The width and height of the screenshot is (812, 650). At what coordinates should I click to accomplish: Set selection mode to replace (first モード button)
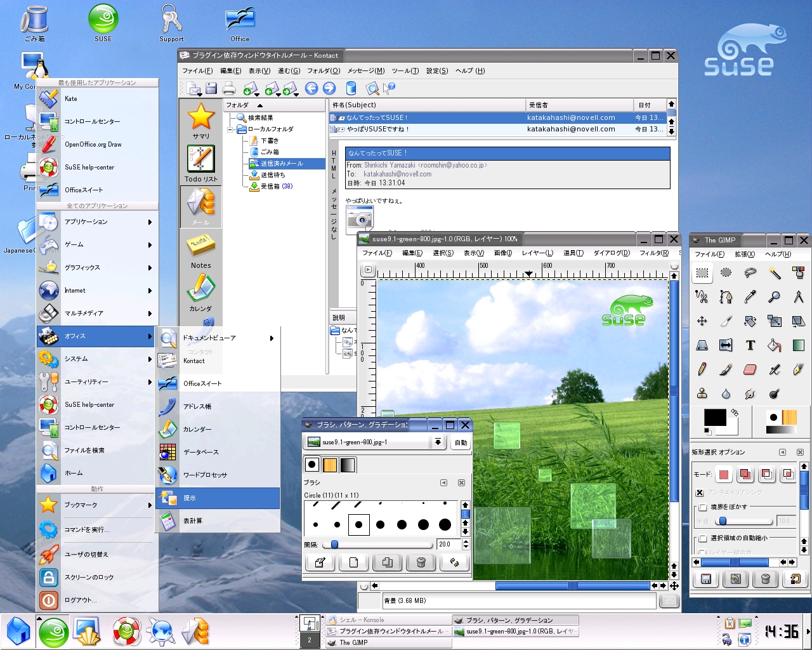(x=724, y=474)
